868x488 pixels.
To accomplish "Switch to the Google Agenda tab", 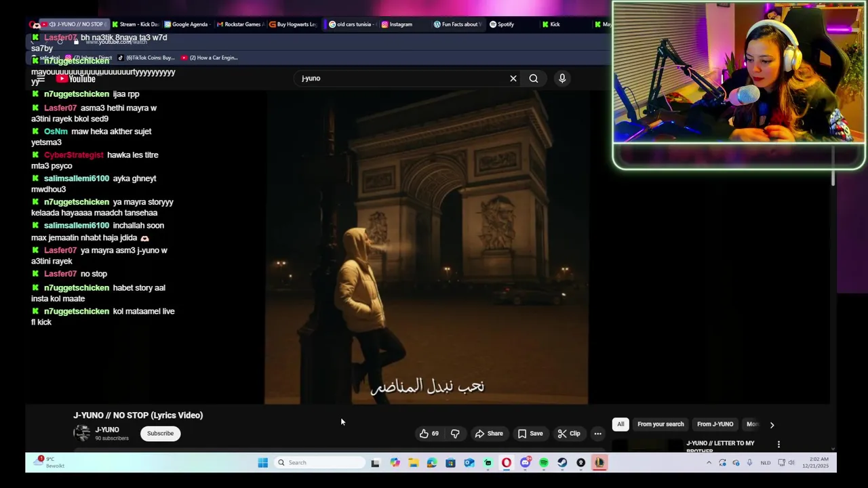I will [186, 24].
